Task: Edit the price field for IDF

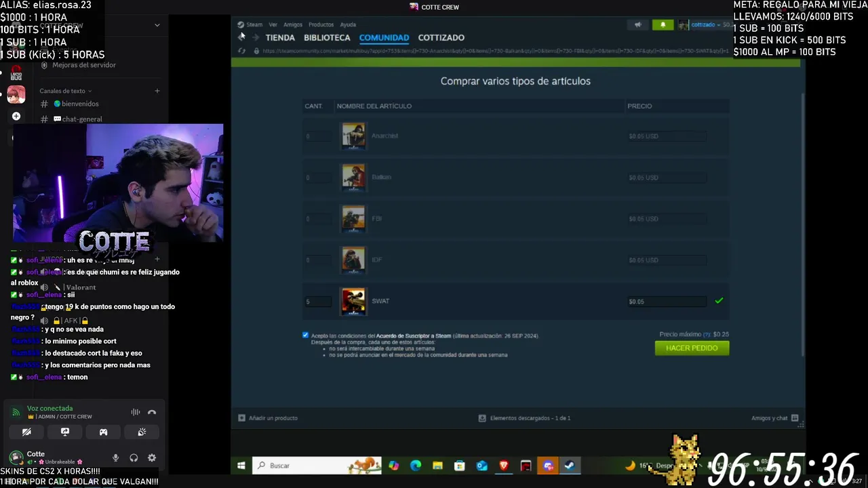Action: pyautogui.click(x=667, y=260)
